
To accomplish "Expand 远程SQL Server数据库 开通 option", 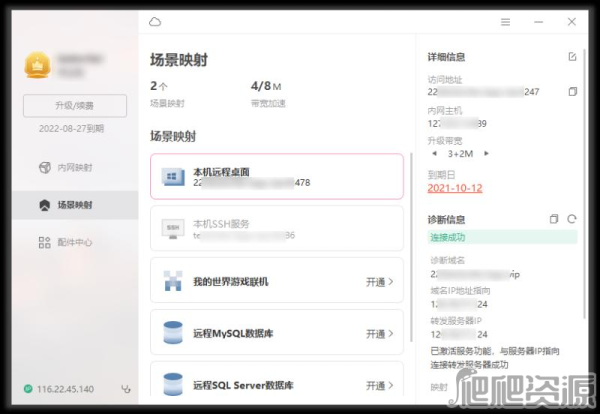I will pos(380,385).
